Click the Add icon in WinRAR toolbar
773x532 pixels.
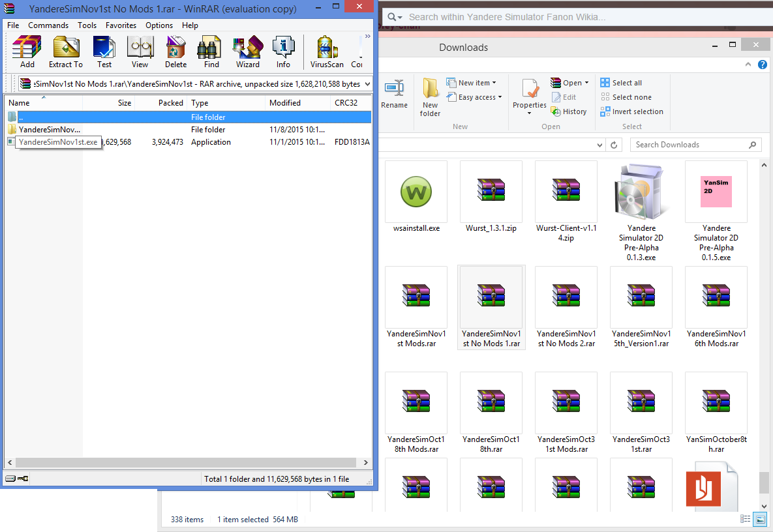coord(27,52)
